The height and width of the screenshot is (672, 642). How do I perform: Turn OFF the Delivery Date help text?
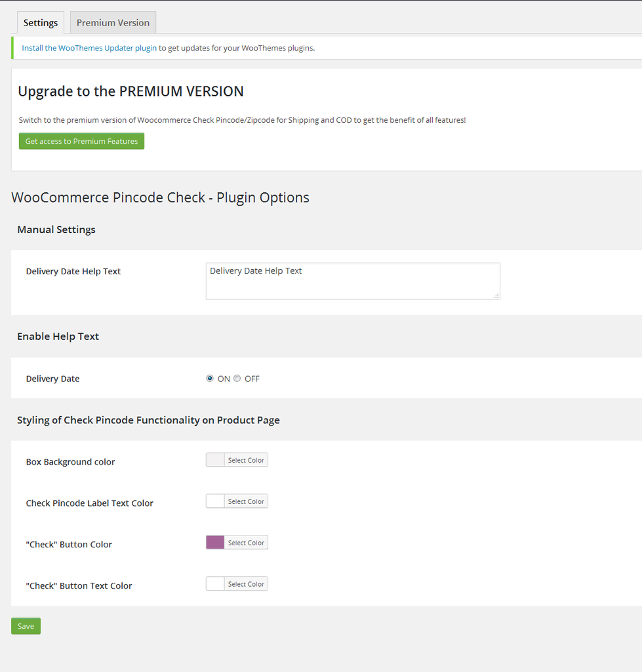pos(237,378)
